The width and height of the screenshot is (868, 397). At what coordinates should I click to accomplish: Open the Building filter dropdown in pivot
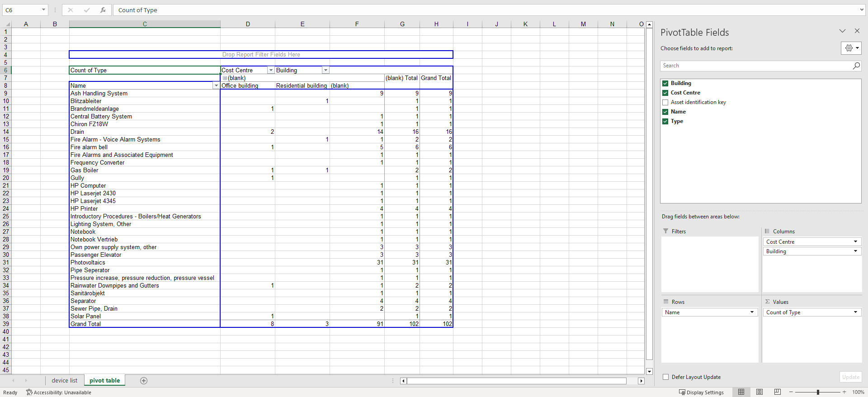pyautogui.click(x=325, y=70)
